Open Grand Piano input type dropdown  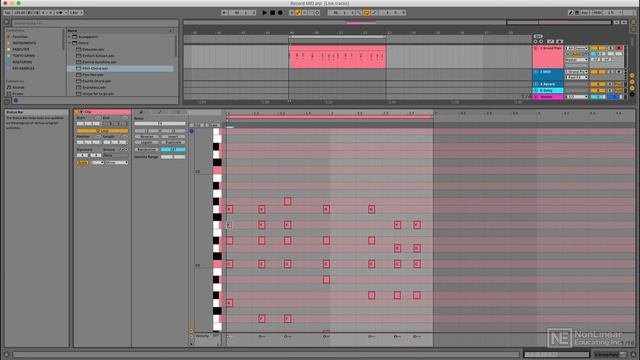[576, 48]
